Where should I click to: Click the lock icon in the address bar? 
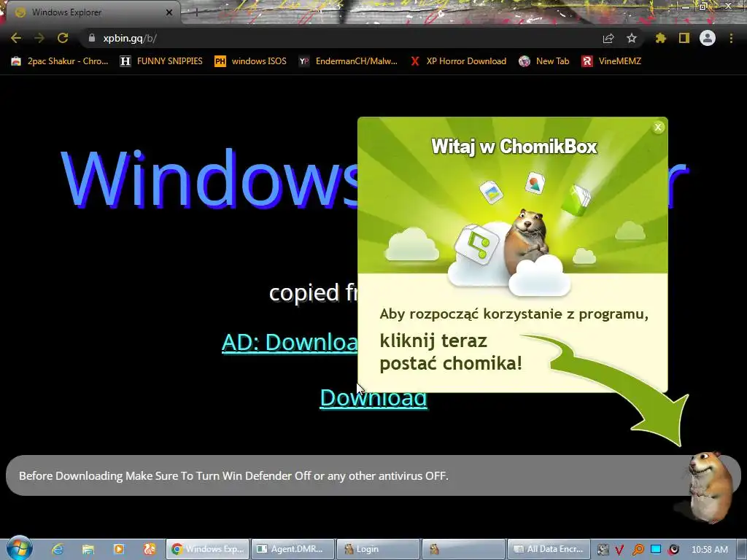pos(92,38)
